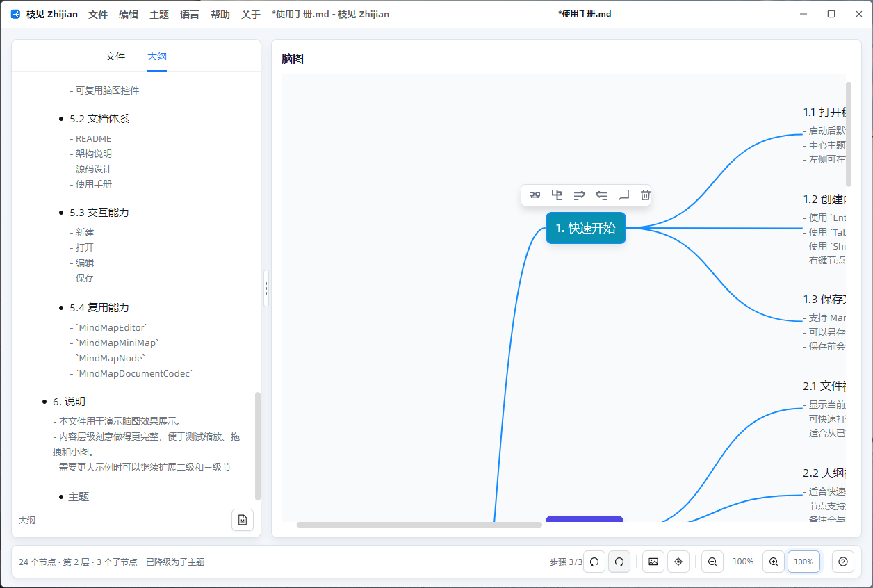Click the outline export icon in left panel

[x=243, y=520]
